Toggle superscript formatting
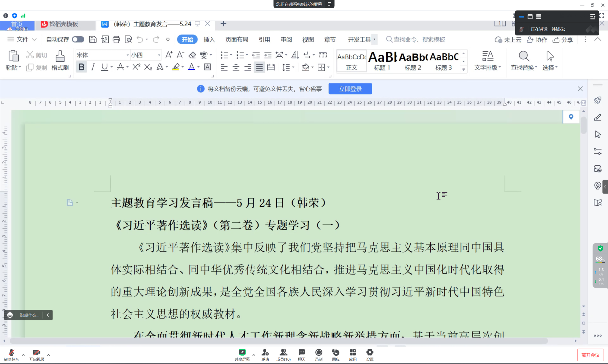 pyautogui.click(x=136, y=67)
